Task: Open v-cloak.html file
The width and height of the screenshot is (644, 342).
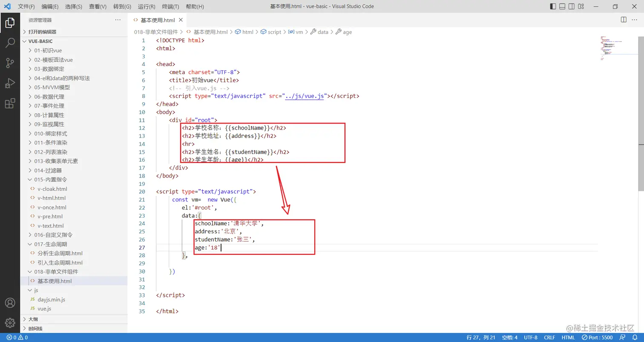Action: pyautogui.click(x=74, y=189)
